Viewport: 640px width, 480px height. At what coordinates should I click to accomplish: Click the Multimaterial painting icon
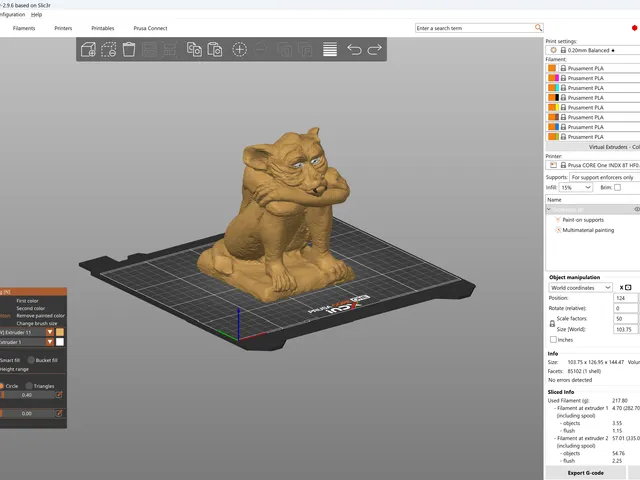(x=558, y=230)
